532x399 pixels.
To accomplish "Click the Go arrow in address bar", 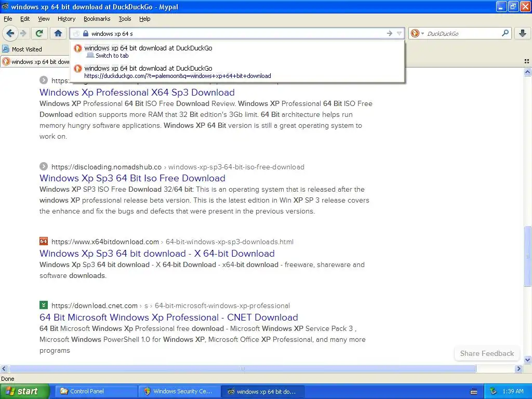I will pyautogui.click(x=389, y=33).
